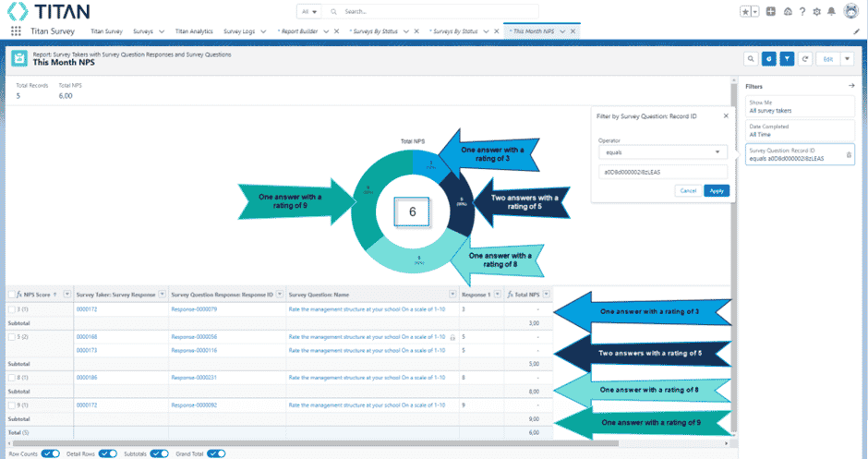Image resolution: width=868 pixels, height=459 pixels.
Task: Click the Apply button in filter popup
Action: coord(716,190)
